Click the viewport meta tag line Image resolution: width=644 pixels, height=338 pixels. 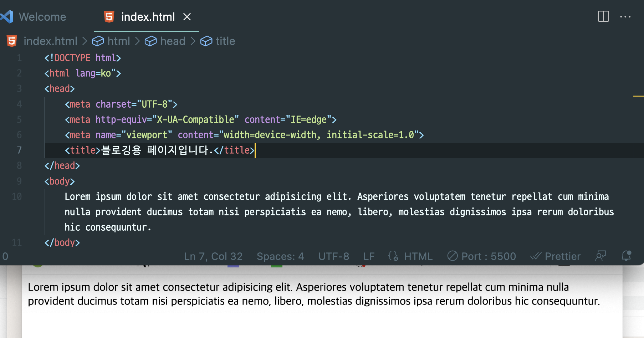(x=244, y=135)
